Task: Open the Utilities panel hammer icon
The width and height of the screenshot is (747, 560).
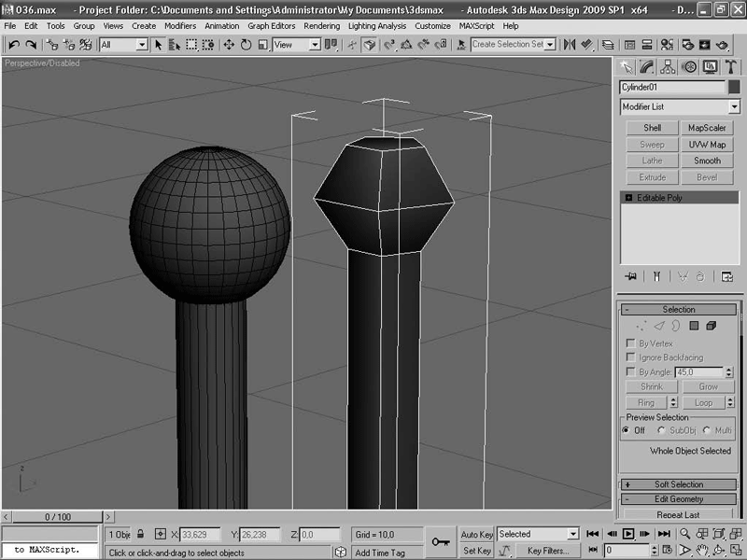Action: coord(730,66)
